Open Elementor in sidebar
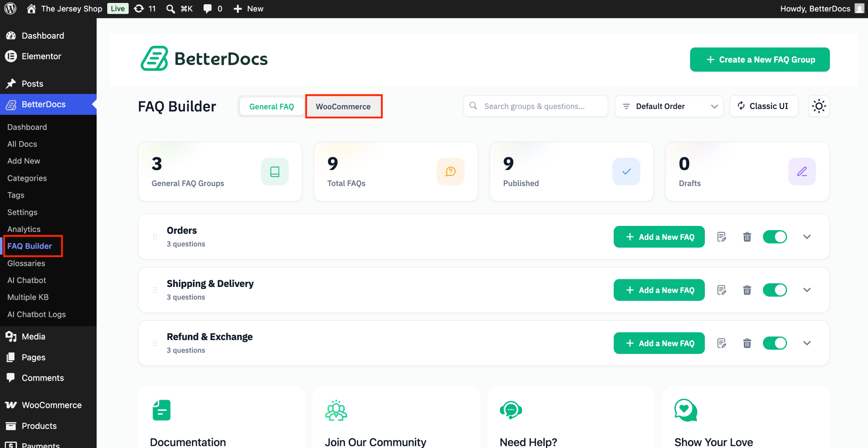 click(x=42, y=56)
